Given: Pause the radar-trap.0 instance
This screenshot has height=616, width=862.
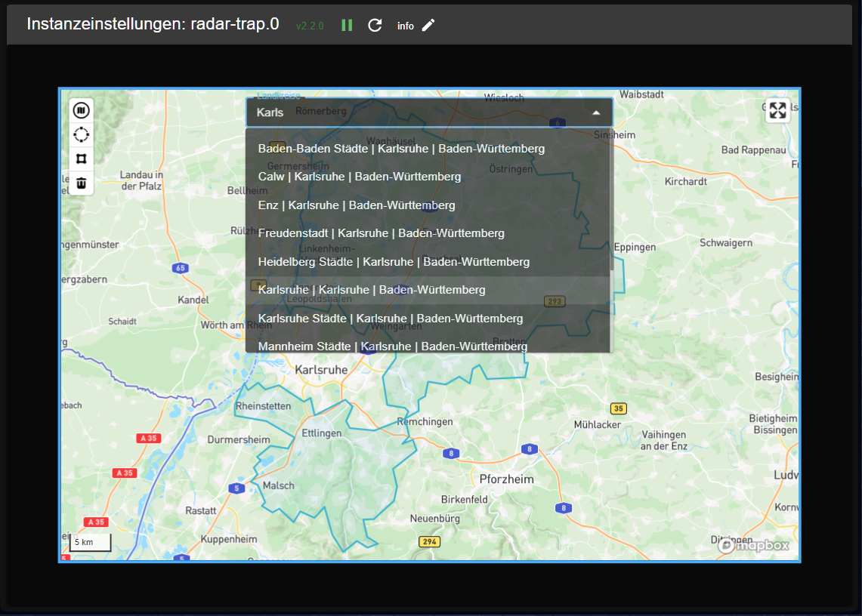Looking at the screenshot, I should click(347, 25).
